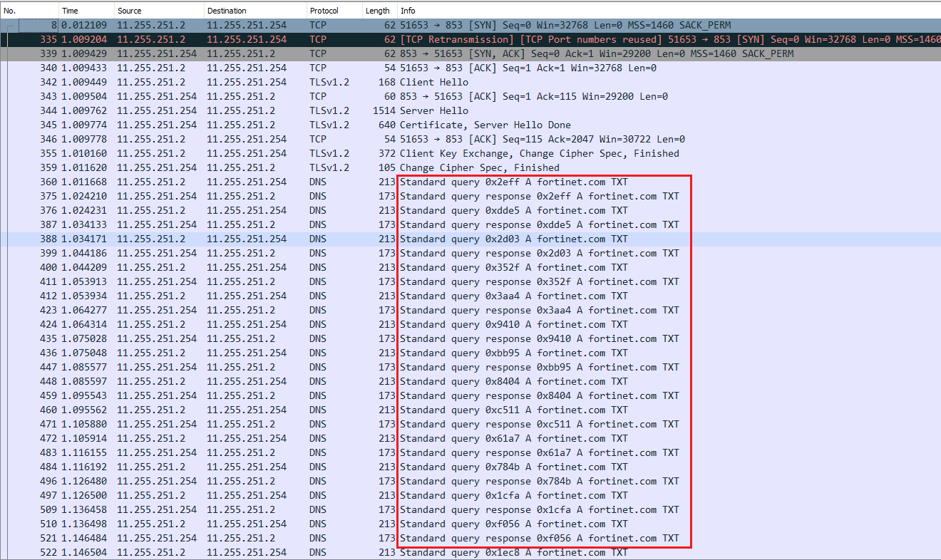Select DNS standard query 0x1ec8
Image resolution: width=941 pixels, height=560 pixels.
click(x=470, y=552)
